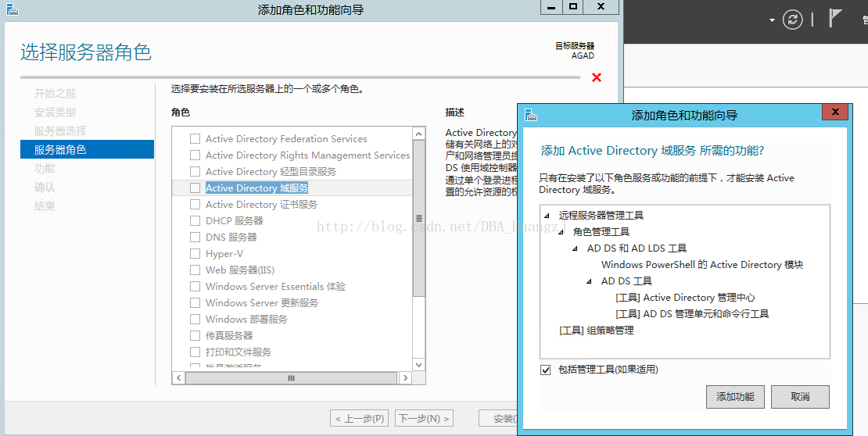The image size is (868, 436).
Task: Click 添加功能 button
Action: (735, 397)
